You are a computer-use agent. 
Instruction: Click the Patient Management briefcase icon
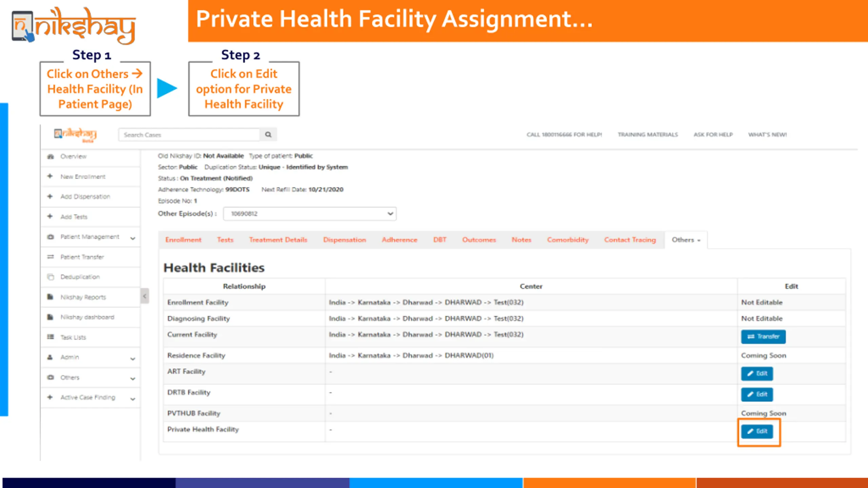[51, 237]
